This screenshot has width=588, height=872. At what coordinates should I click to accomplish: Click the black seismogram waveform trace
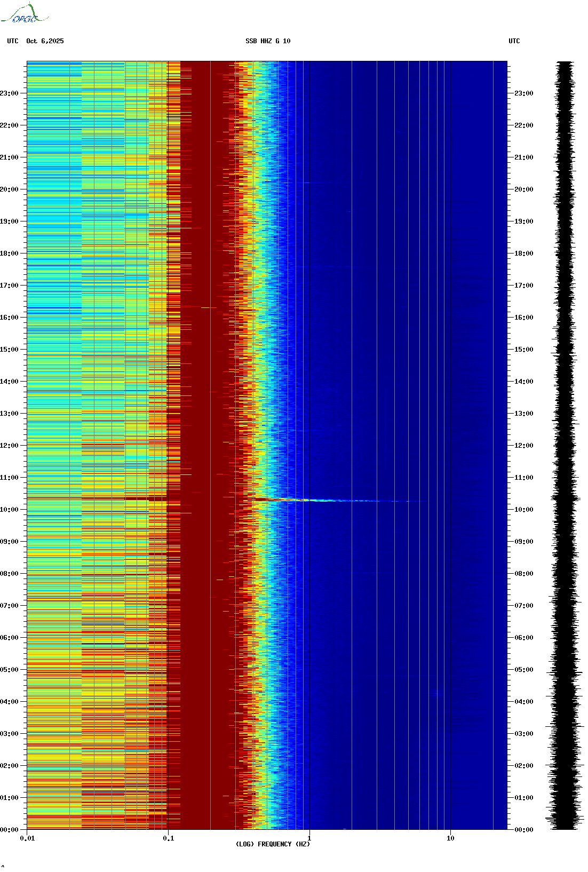(565, 445)
